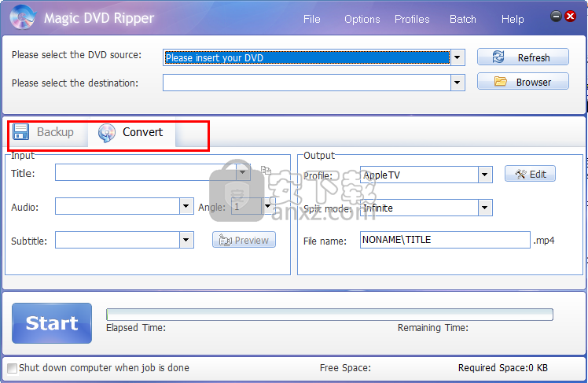Open the Profile AppleTV dropdown

(x=485, y=175)
